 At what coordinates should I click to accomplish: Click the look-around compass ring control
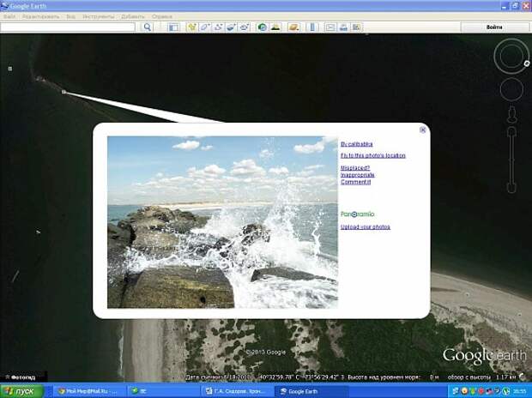(511, 56)
